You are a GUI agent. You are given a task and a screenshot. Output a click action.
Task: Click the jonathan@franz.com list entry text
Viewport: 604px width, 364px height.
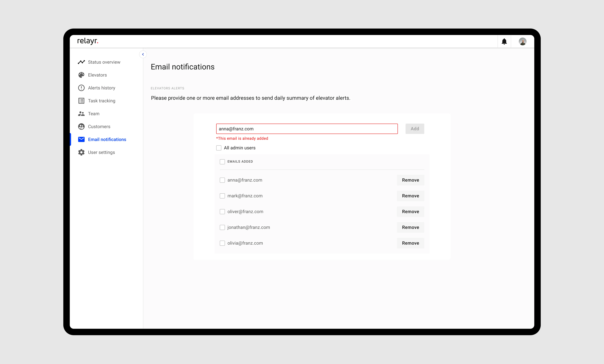click(249, 228)
